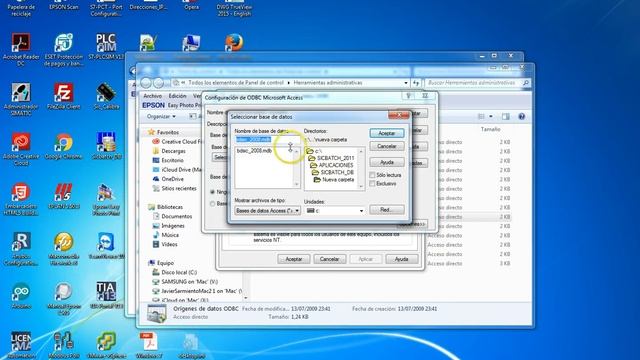Select the APLICACIONES folder in directory list
Image resolution: width=640 pixels, height=360 pixels.
pyautogui.click(x=331, y=165)
